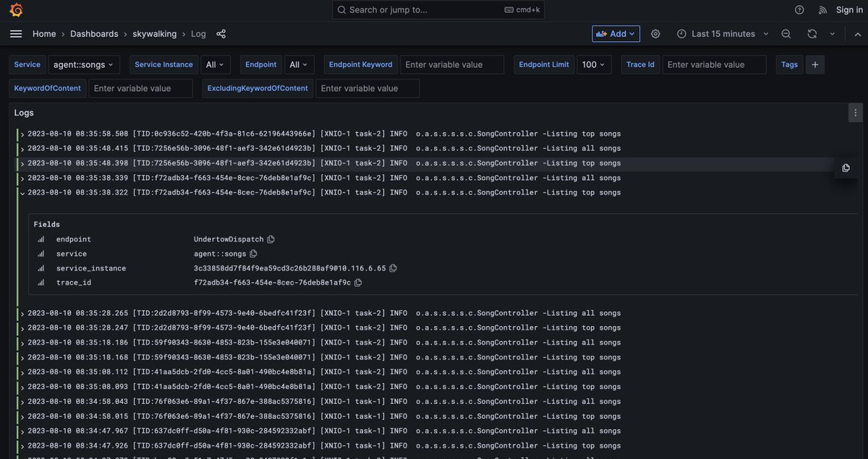This screenshot has height=459, width=868.
Task: Copy the agent::songs service value
Action: tap(253, 254)
